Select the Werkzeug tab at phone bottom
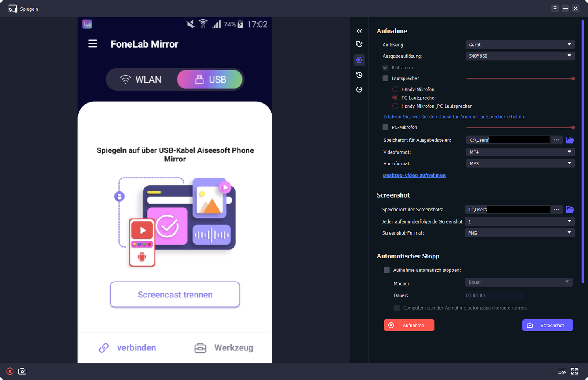 (224, 348)
